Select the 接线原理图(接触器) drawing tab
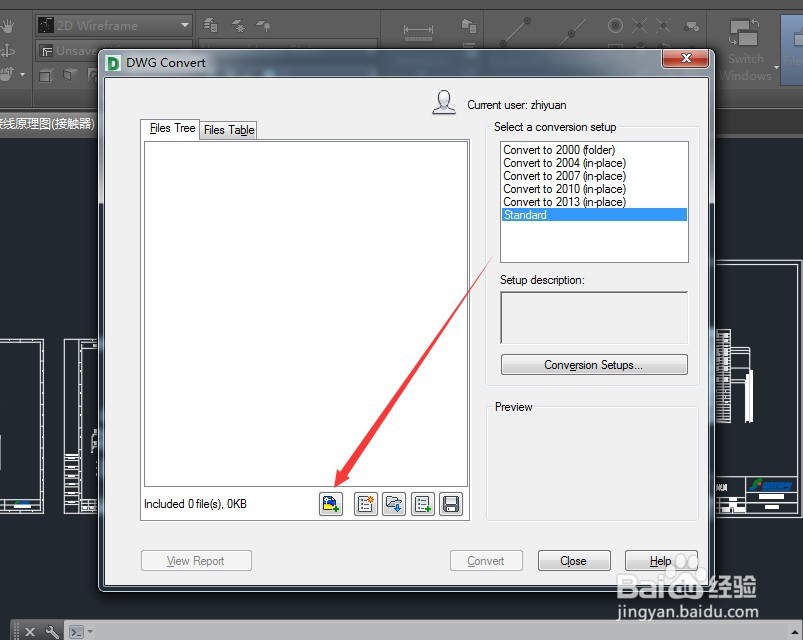This screenshot has width=803, height=640. coord(47,123)
